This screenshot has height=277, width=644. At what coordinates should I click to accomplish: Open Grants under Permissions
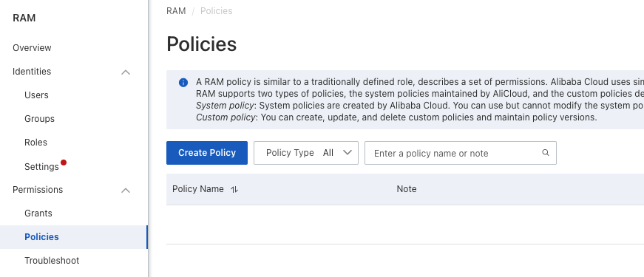tap(38, 213)
